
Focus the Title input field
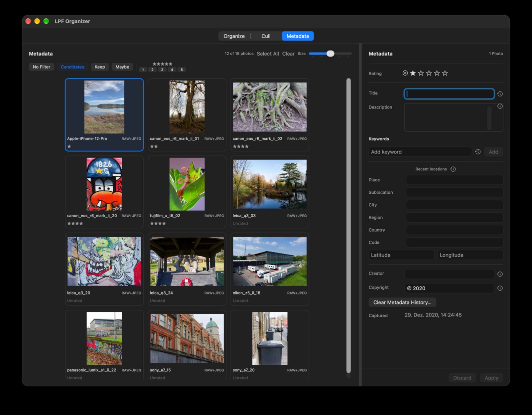[x=449, y=94]
